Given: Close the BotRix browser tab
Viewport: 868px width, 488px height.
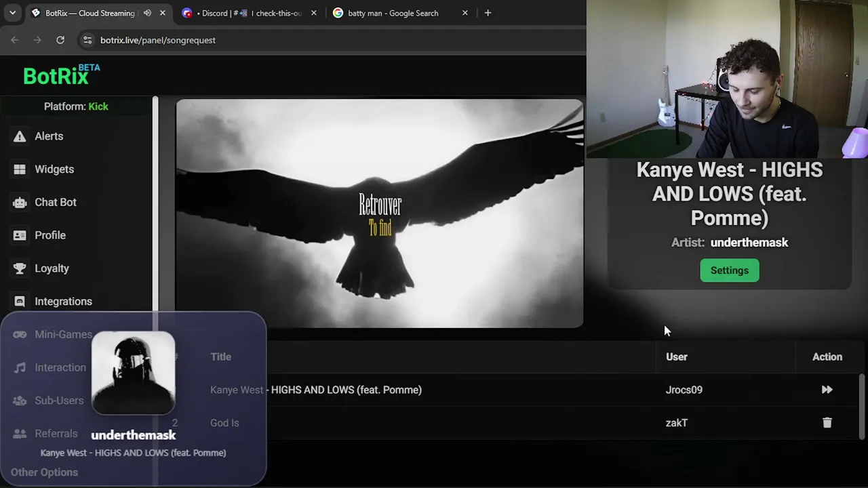Looking at the screenshot, I should point(163,13).
